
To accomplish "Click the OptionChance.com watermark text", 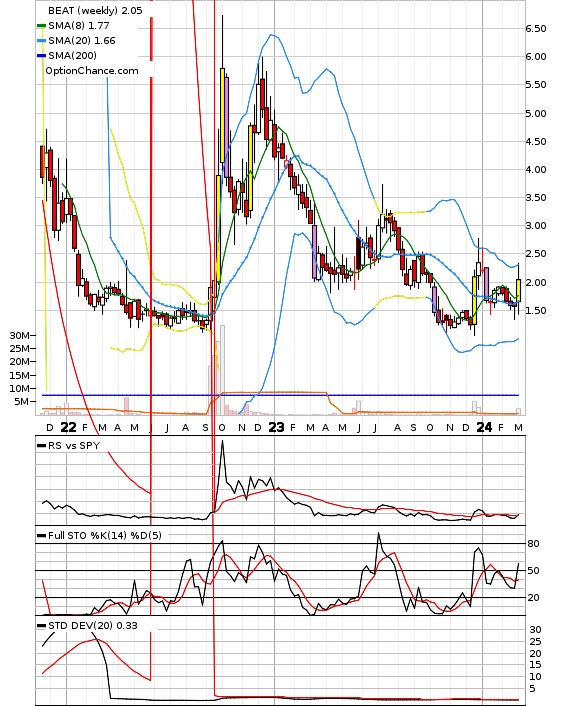I will tap(92, 71).
